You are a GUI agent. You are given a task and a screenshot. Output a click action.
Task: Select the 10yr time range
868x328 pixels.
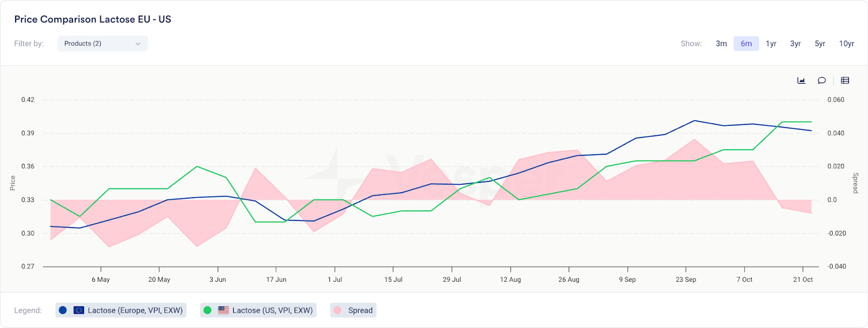(x=846, y=43)
